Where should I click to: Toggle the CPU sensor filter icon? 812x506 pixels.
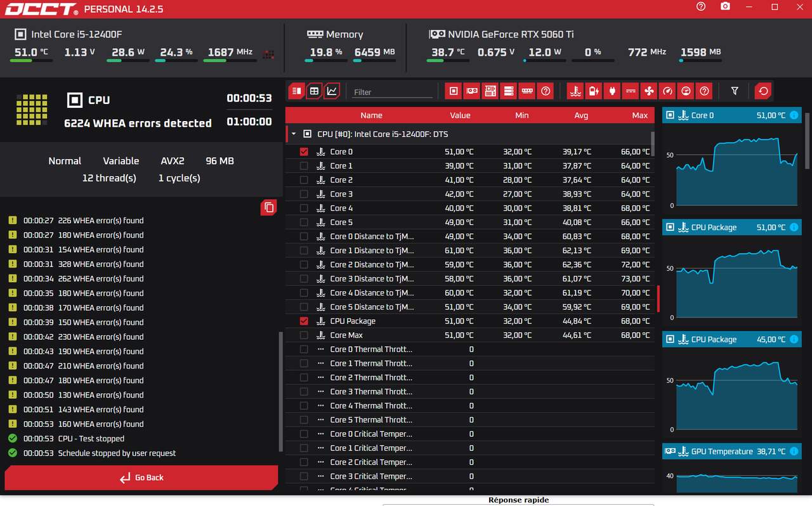[453, 91]
